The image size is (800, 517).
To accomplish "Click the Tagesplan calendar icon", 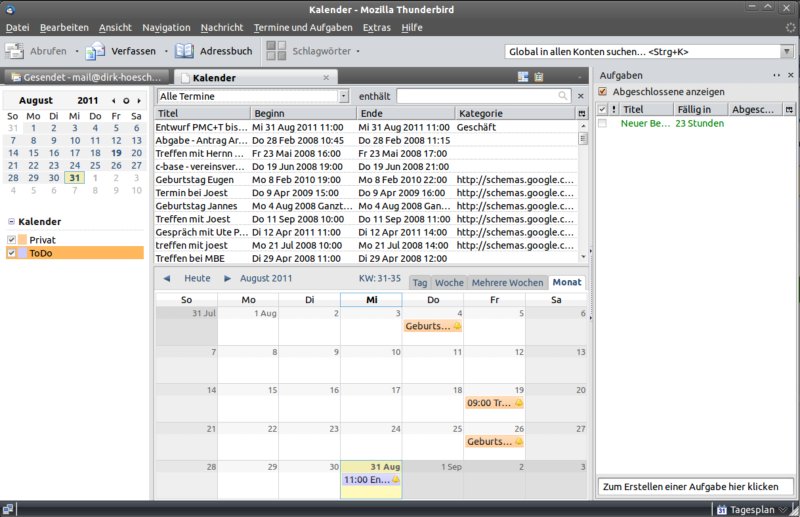I will point(721,509).
